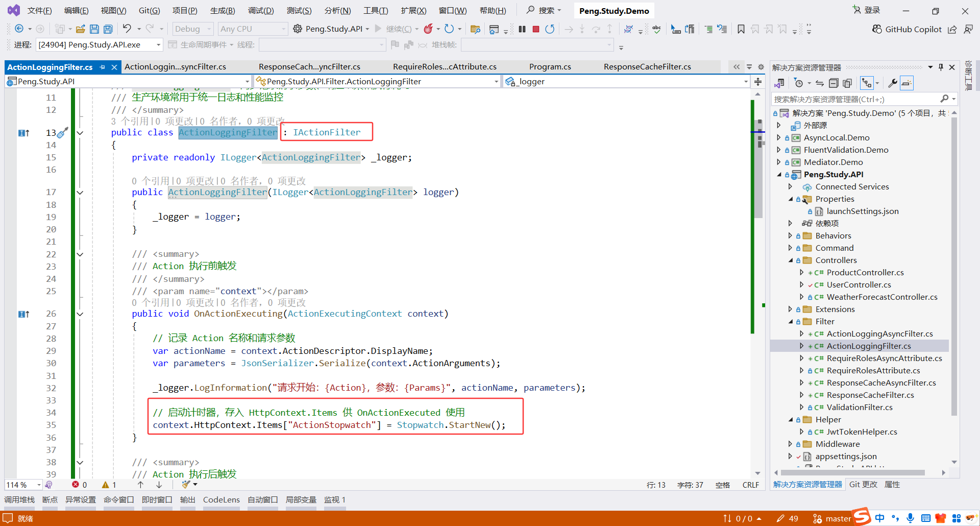Switch to the ResponseCacheFilter.cs tab
Image resolution: width=980 pixels, height=526 pixels.
pos(647,67)
